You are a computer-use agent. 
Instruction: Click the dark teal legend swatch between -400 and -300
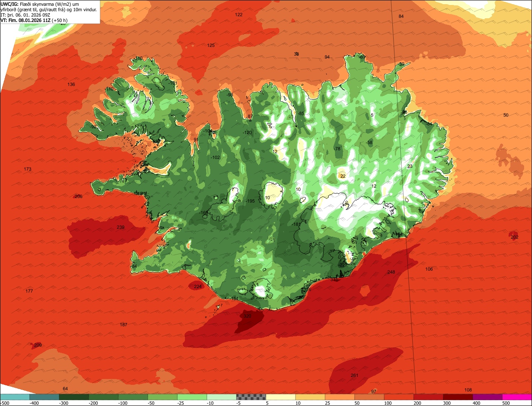point(44,397)
